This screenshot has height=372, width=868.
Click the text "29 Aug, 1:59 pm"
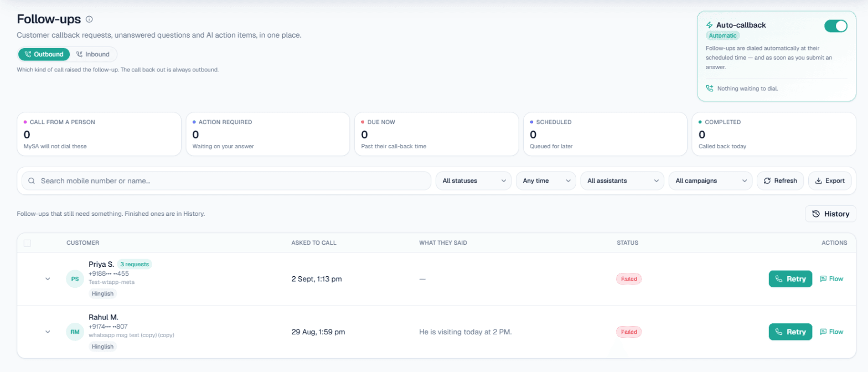[x=318, y=332]
